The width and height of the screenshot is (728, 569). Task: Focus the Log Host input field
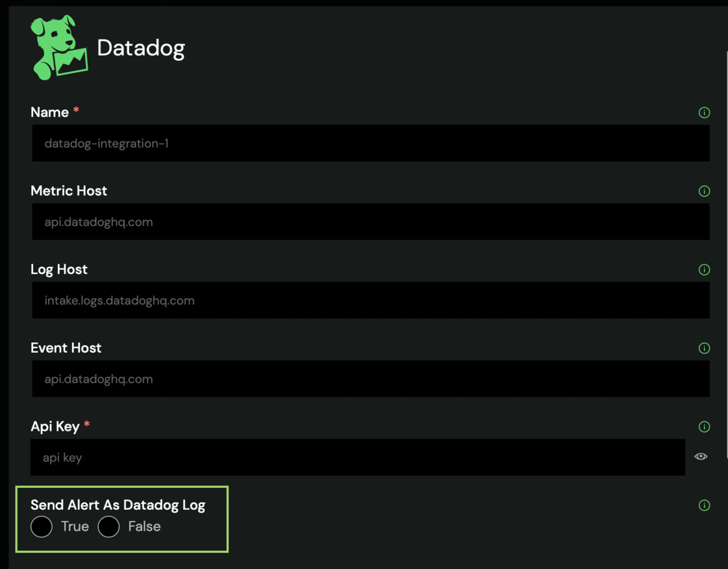point(370,300)
